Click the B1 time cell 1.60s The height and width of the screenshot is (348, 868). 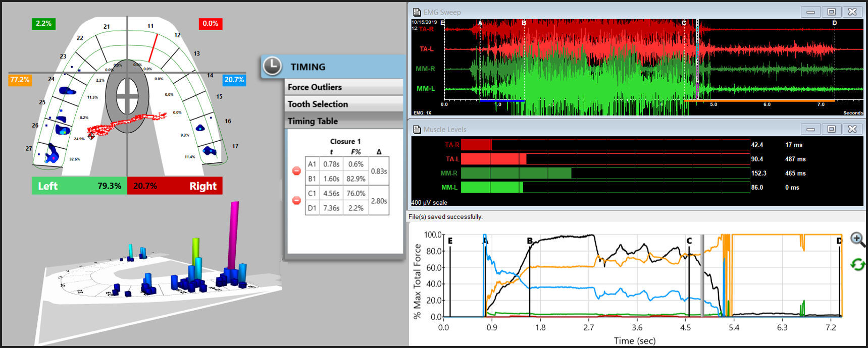click(x=331, y=179)
